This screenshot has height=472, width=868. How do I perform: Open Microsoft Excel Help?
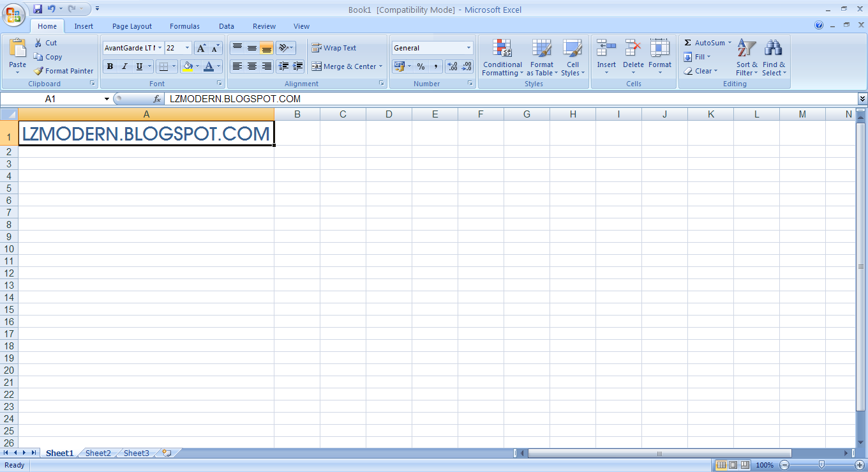click(x=819, y=26)
